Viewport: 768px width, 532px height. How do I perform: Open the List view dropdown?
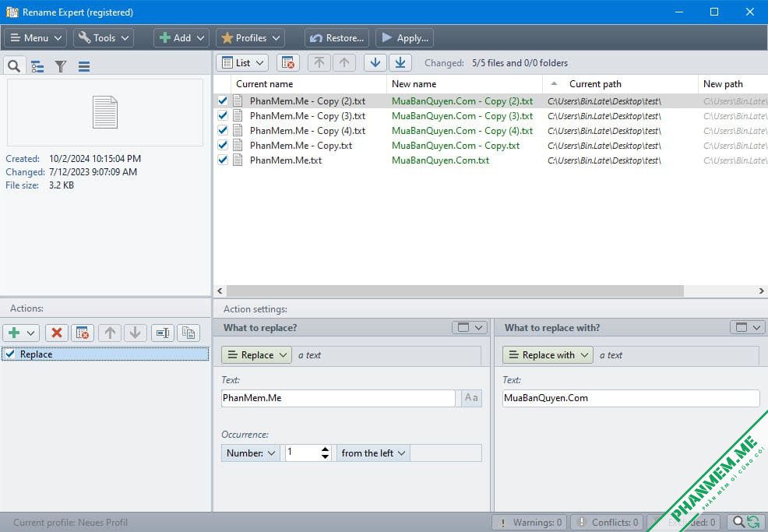242,63
